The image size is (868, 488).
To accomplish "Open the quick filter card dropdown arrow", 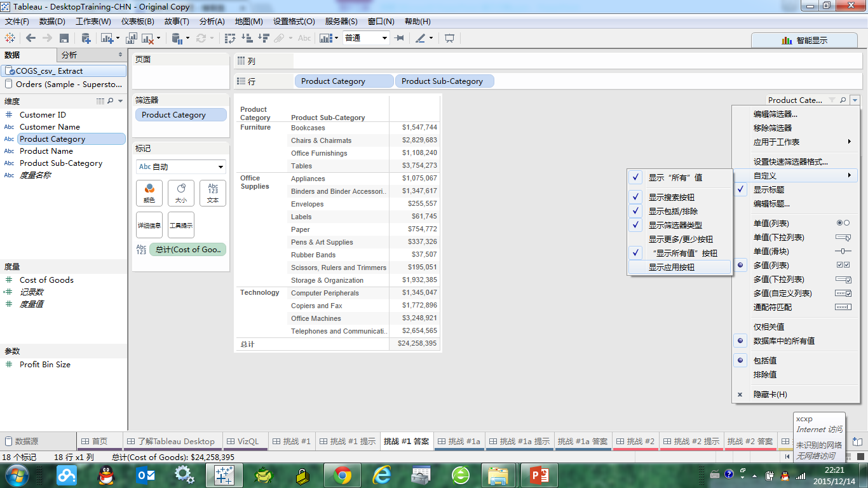I will click(x=855, y=100).
